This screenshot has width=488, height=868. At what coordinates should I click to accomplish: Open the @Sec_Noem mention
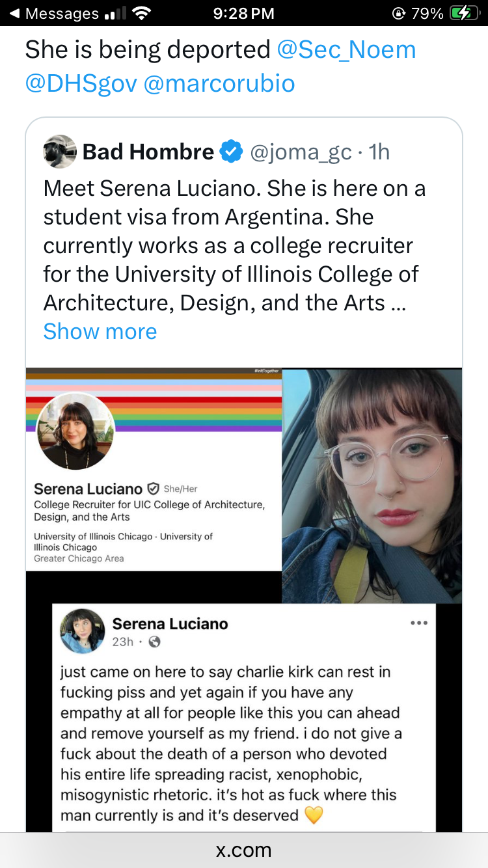[346, 50]
